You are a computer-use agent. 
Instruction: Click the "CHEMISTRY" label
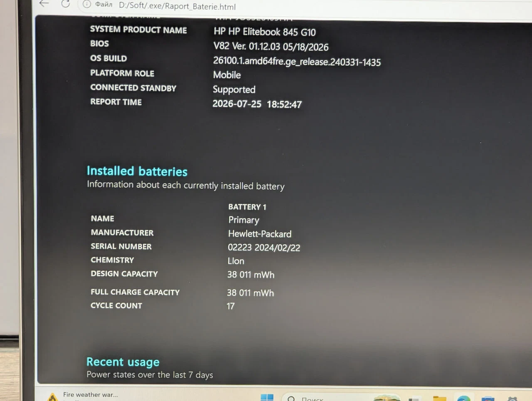click(112, 260)
